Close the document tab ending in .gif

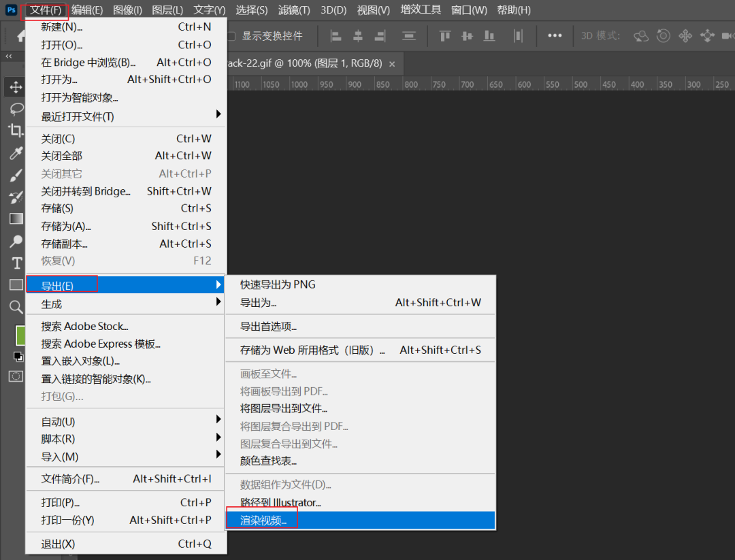click(x=391, y=64)
